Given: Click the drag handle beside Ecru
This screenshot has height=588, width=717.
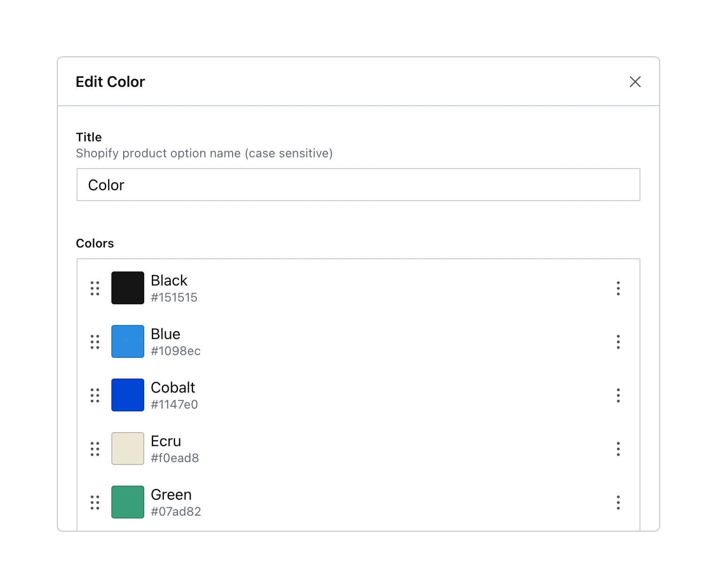Looking at the screenshot, I should (x=95, y=449).
